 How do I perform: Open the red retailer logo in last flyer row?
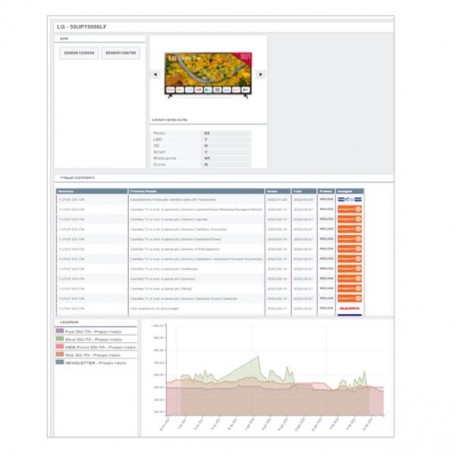[349, 308]
